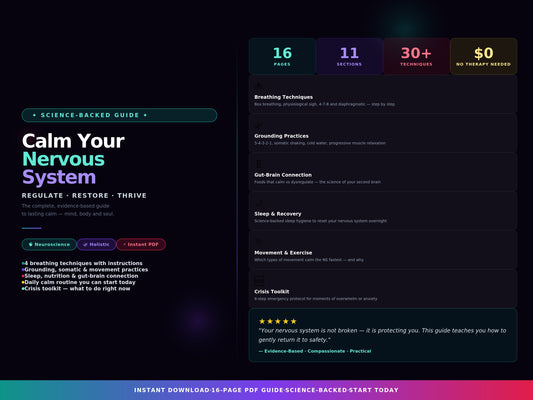Click the 'Your nervous system is not broken' quote
The height and width of the screenshot is (400, 533).
(x=382, y=335)
